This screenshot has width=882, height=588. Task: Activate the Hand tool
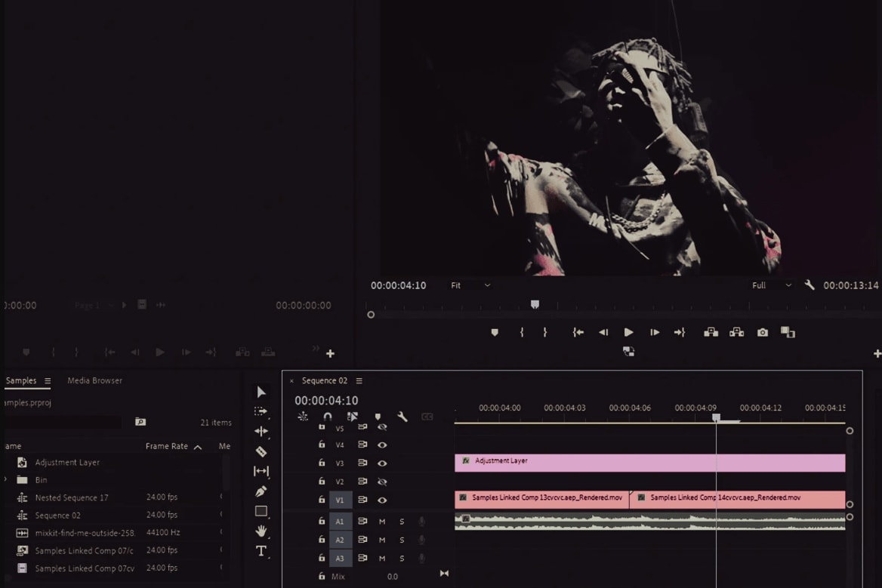[261, 531]
